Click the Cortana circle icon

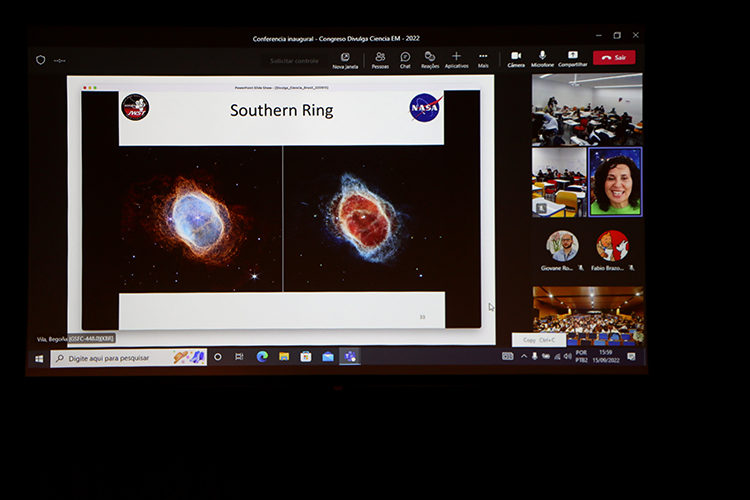pyautogui.click(x=218, y=357)
